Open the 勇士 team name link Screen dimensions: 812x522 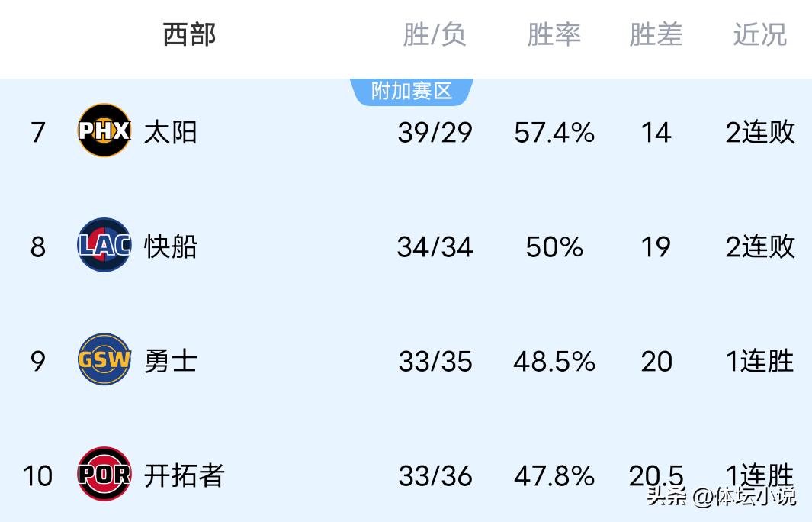pyautogui.click(x=171, y=361)
